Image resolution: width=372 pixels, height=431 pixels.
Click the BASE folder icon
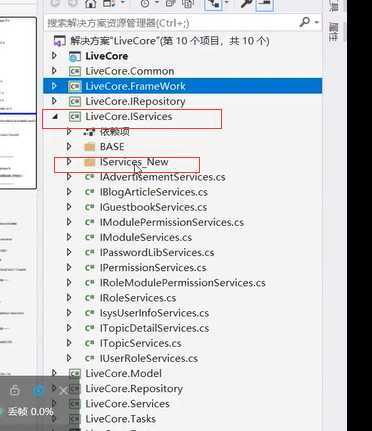tap(89, 147)
